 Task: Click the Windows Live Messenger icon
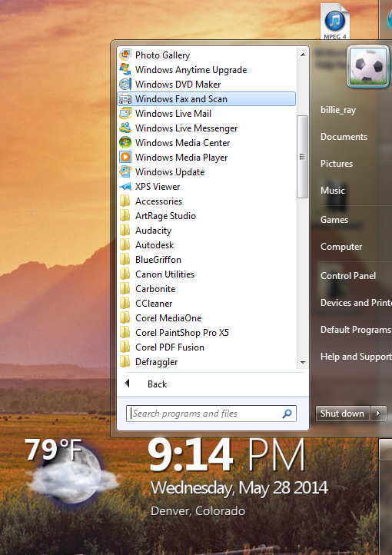click(125, 128)
